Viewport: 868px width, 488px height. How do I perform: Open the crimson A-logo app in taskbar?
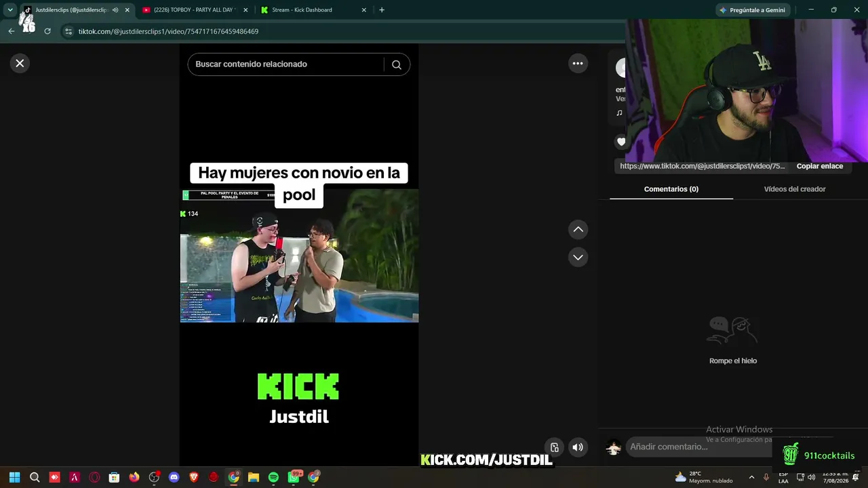coord(75,477)
